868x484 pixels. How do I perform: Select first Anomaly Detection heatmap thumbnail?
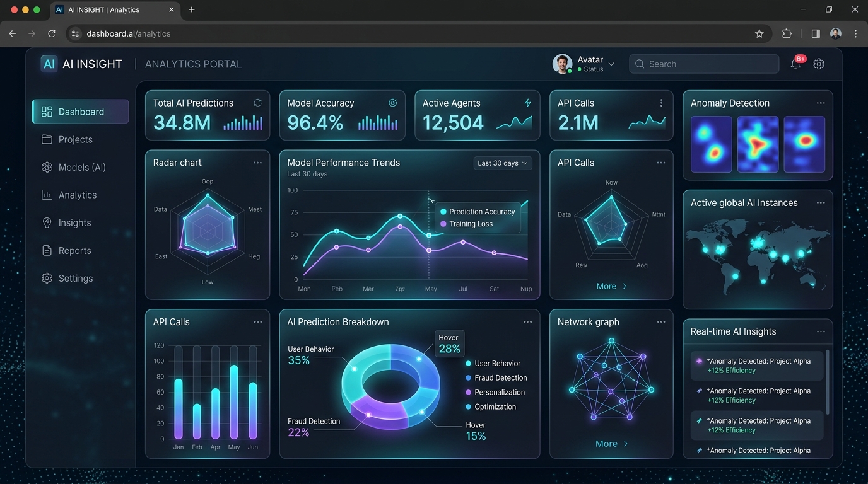pyautogui.click(x=712, y=144)
